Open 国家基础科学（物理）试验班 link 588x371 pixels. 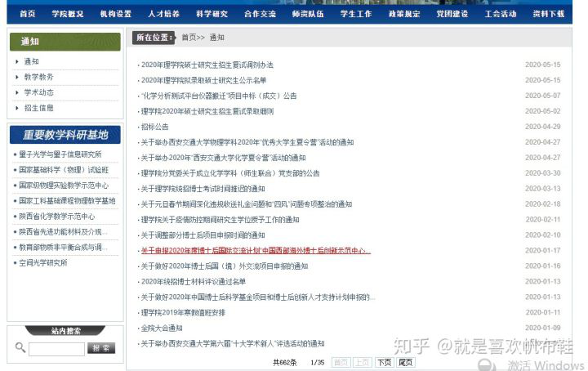(64, 170)
